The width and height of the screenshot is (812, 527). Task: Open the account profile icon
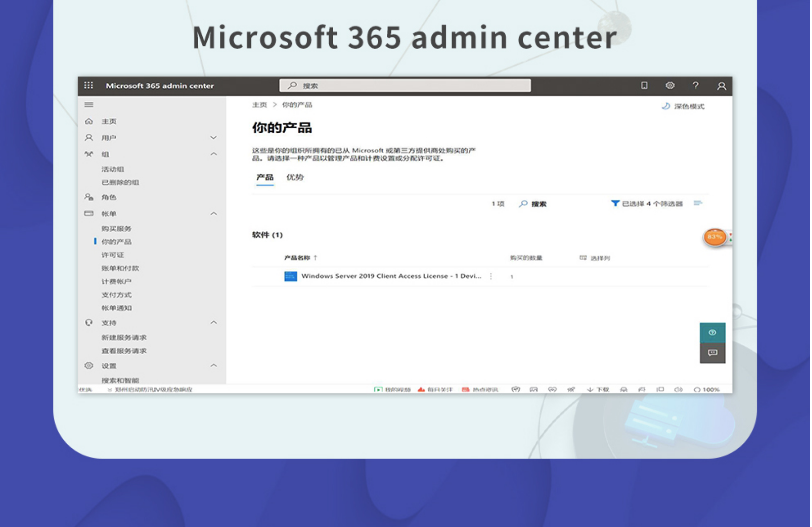point(721,86)
